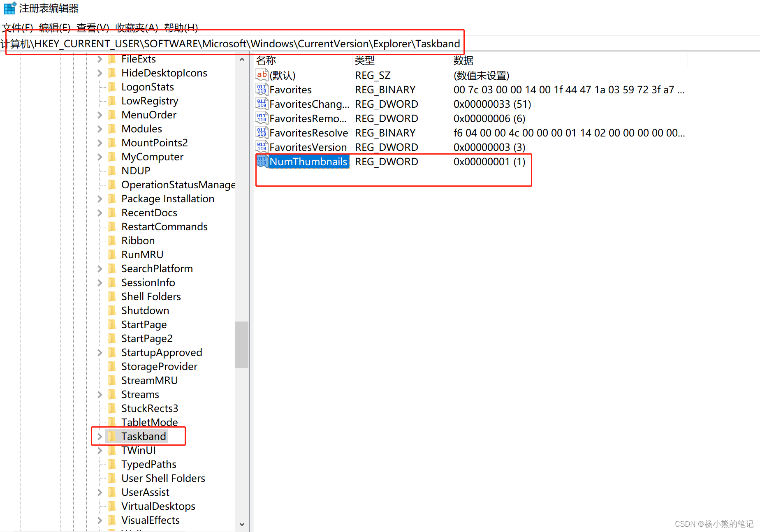Image resolution: width=760 pixels, height=532 pixels.
Task: Click the folder icon of StorageProvider
Action: [112, 367]
